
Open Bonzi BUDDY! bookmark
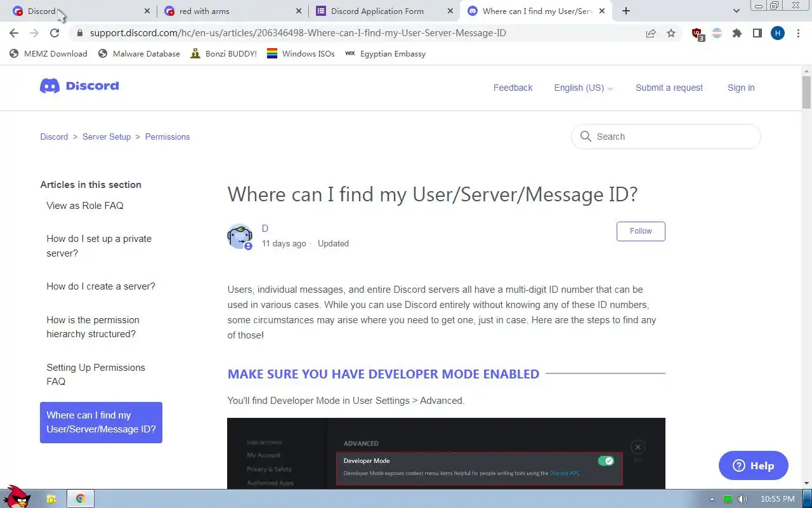click(x=223, y=54)
